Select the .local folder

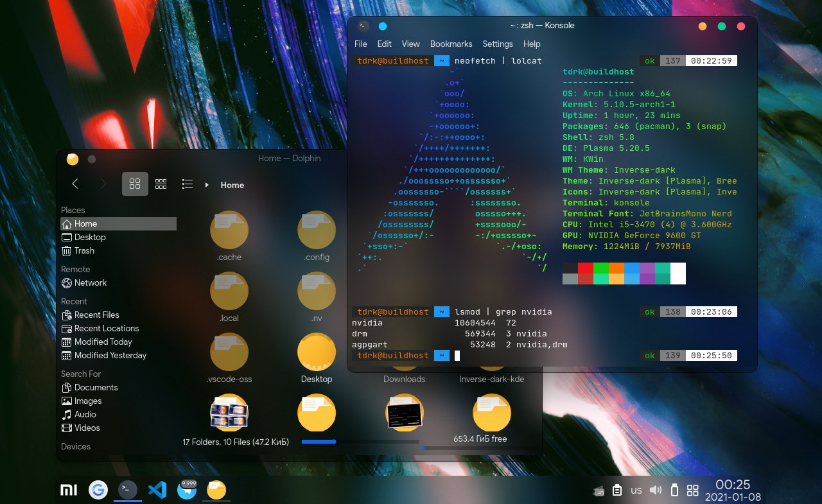(229, 291)
